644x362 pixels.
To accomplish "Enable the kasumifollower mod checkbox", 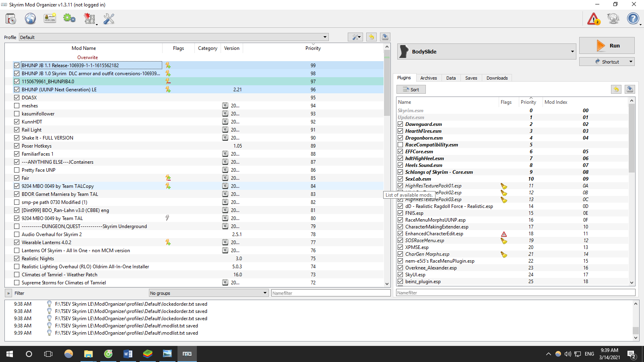I will (17, 113).
